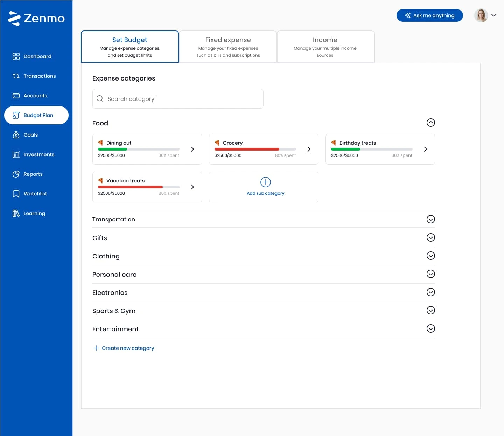The image size is (504, 436).
Task: Open Reports in the sidebar
Action: tap(36, 174)
